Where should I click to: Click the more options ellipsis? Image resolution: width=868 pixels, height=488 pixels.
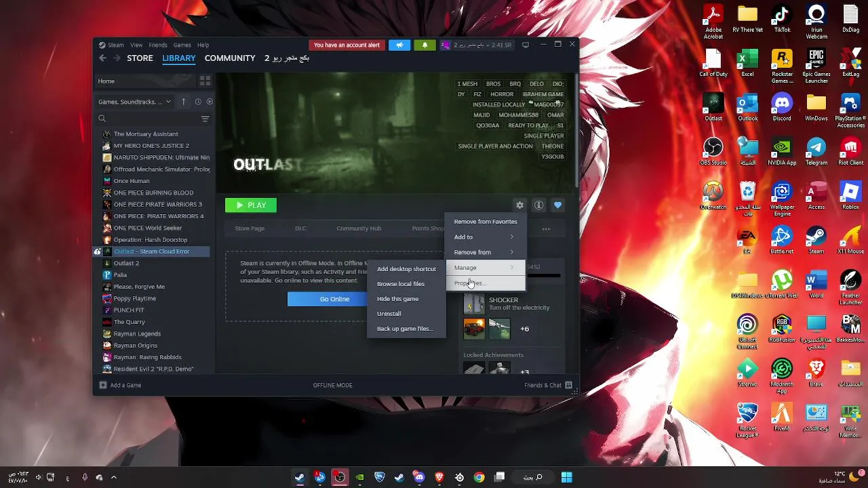tap(546, 229)
